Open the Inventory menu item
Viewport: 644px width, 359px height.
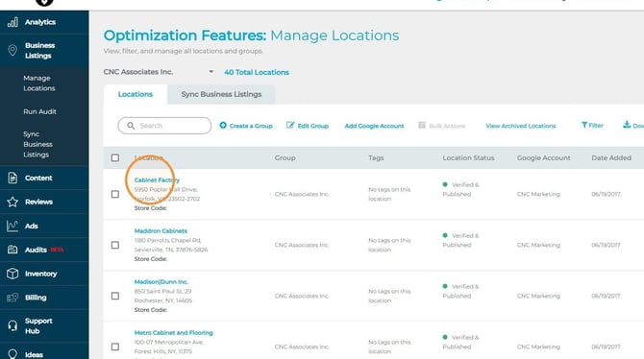point(40,274)
